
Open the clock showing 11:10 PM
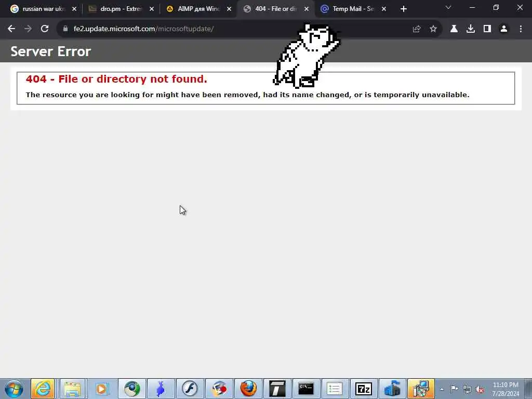[x=506, y=389]
